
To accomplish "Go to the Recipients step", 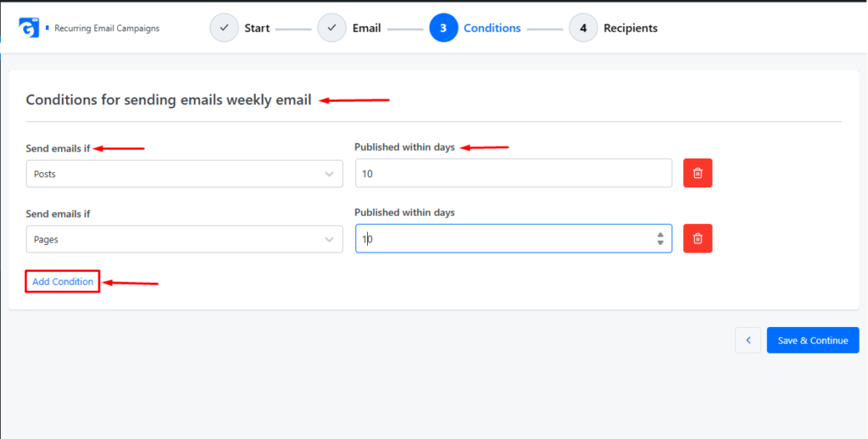I will tap(631, 28).
